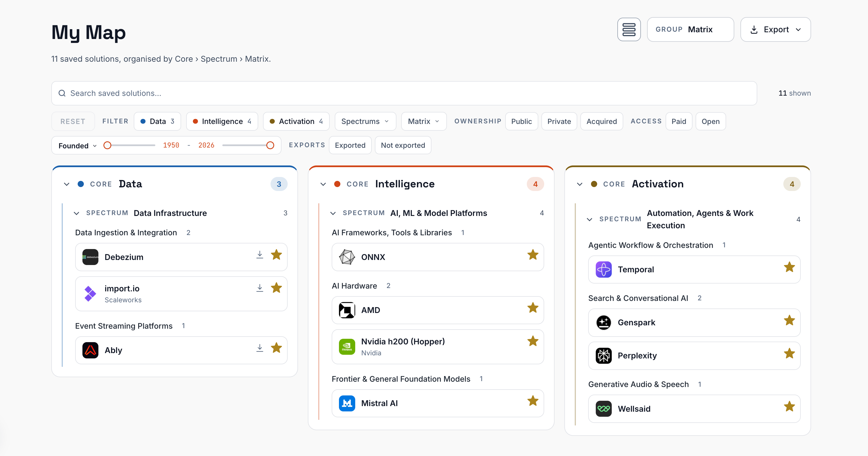Collapse the Intelligence core column
The width and height of the screenshot is (868, 456).
click(323, 184)
